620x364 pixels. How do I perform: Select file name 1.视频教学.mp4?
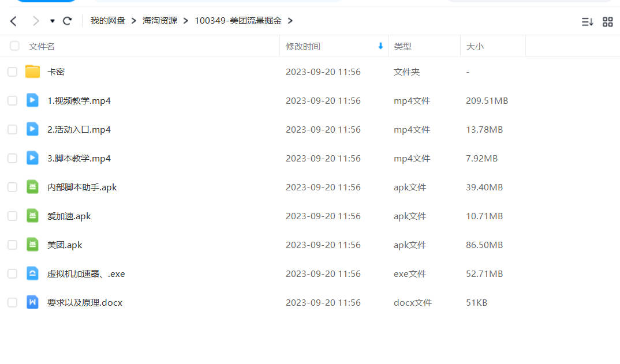tap(79, 101)
